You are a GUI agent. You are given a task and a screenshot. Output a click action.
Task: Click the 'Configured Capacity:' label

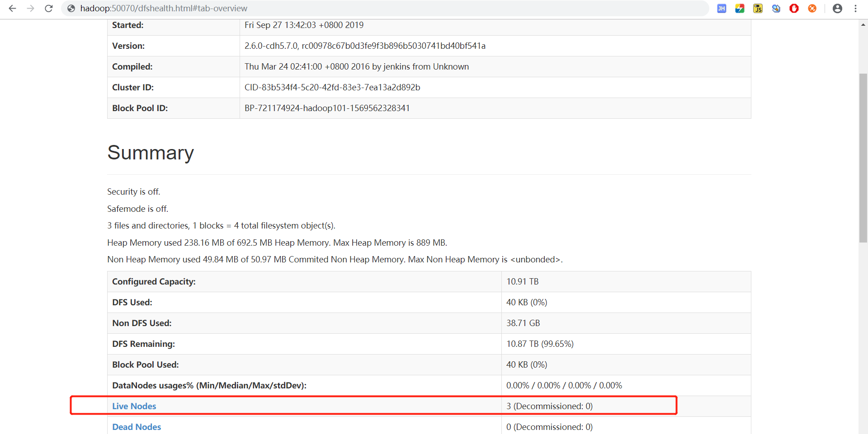tap(154, 281)
